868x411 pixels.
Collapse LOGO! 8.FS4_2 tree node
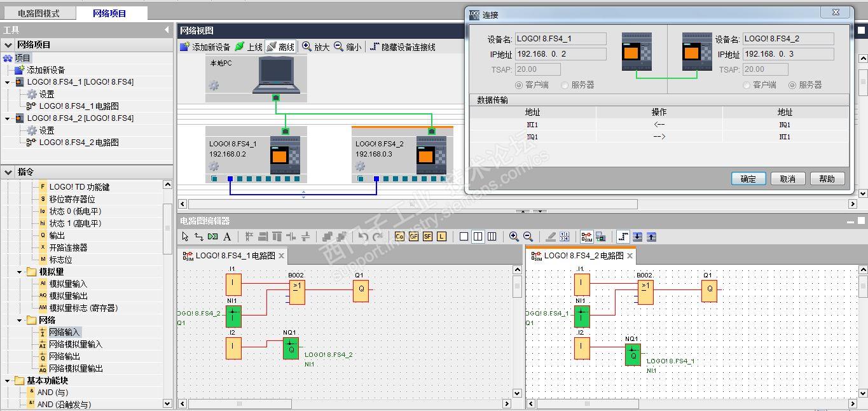pyautogui.click(x=8, y=118)
